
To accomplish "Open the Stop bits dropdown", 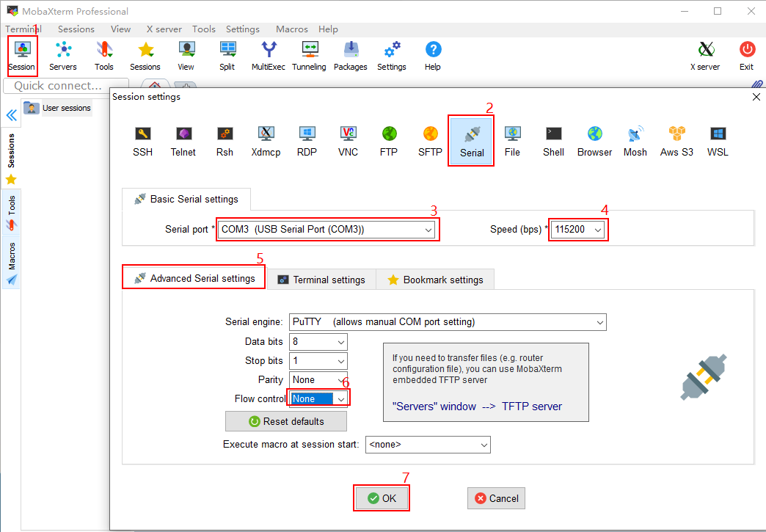I will tap(318, 361).
